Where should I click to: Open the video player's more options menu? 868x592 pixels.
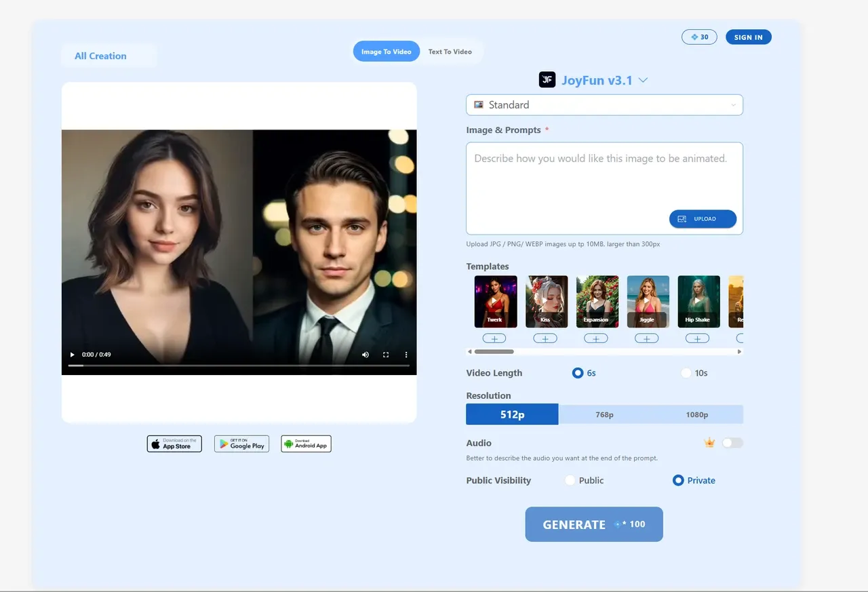pyautogui.click(x=406, y=355)
